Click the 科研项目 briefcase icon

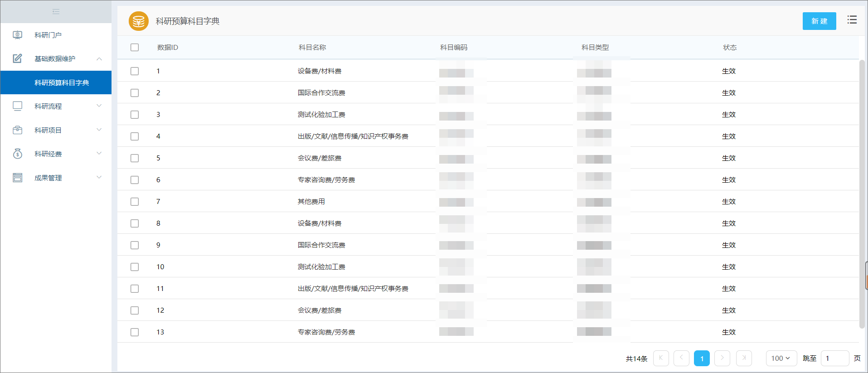coord(18,130)
